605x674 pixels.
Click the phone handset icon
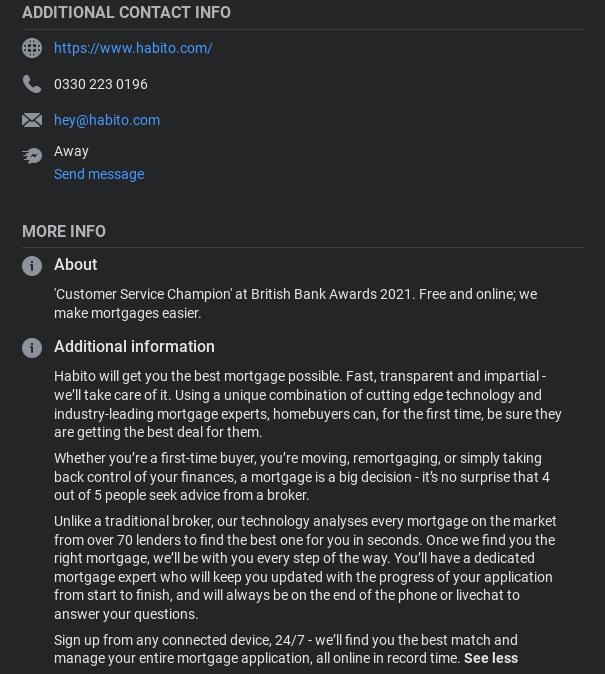click(x=32, y=84)
